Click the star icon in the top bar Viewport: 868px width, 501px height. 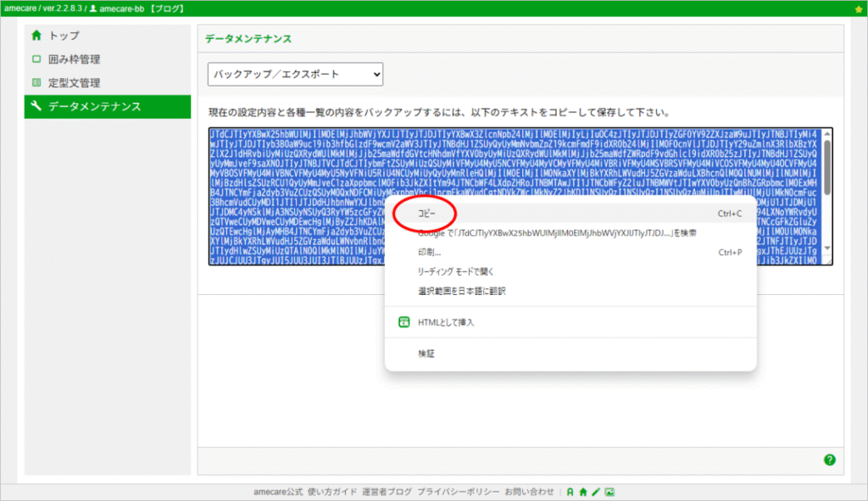point(859,8)
